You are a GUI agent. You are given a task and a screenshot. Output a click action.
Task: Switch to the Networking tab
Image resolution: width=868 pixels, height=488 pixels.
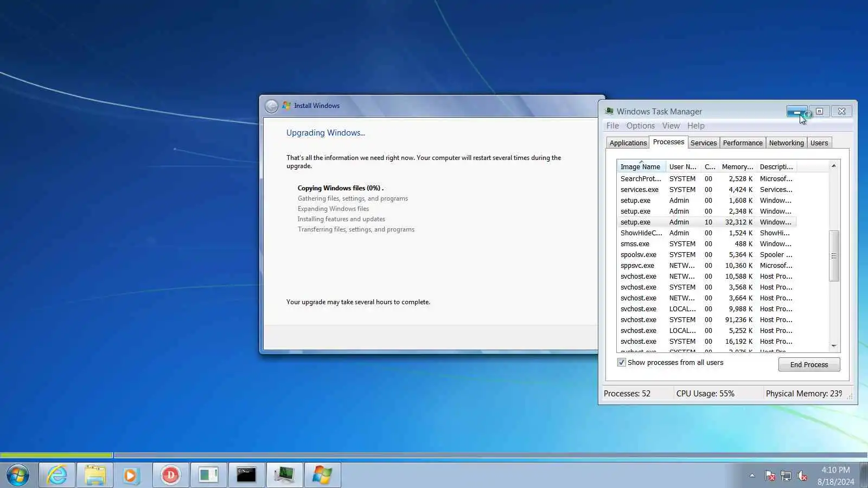tap(787, 143)
